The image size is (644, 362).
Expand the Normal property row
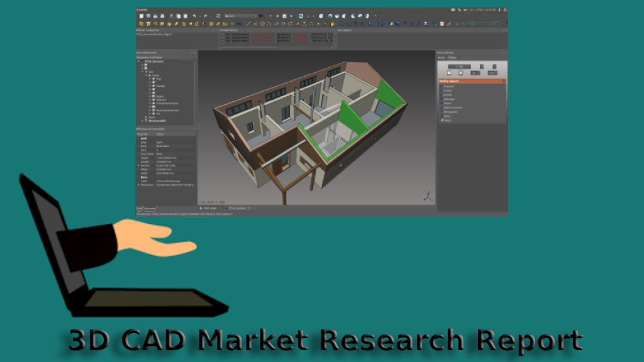pos(138,165)
